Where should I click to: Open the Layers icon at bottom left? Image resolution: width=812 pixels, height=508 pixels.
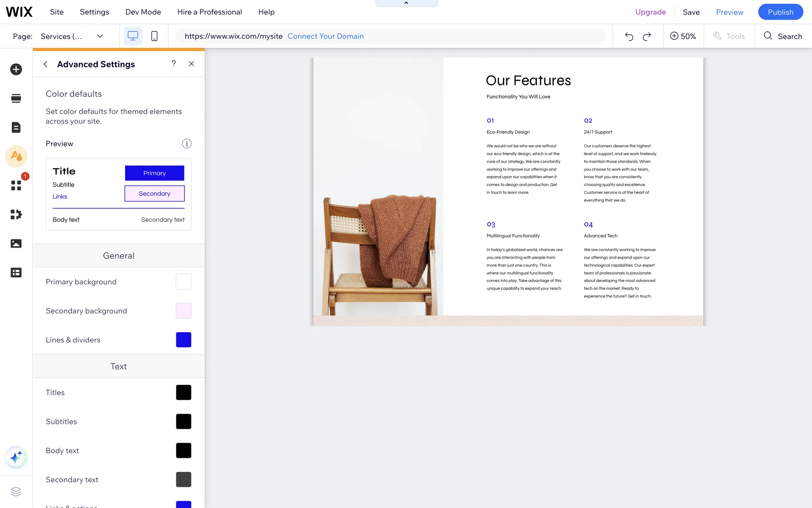tap(16, 491)
